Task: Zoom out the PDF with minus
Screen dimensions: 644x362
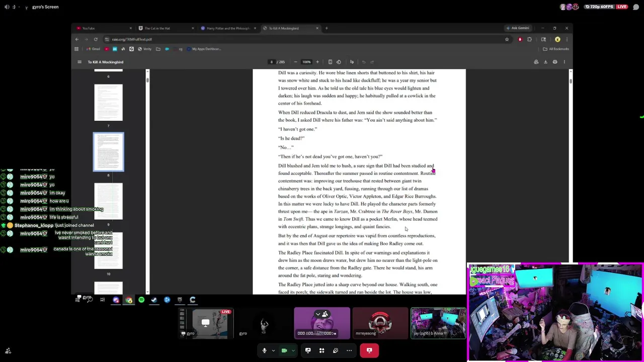Action: tap(295, 62)
